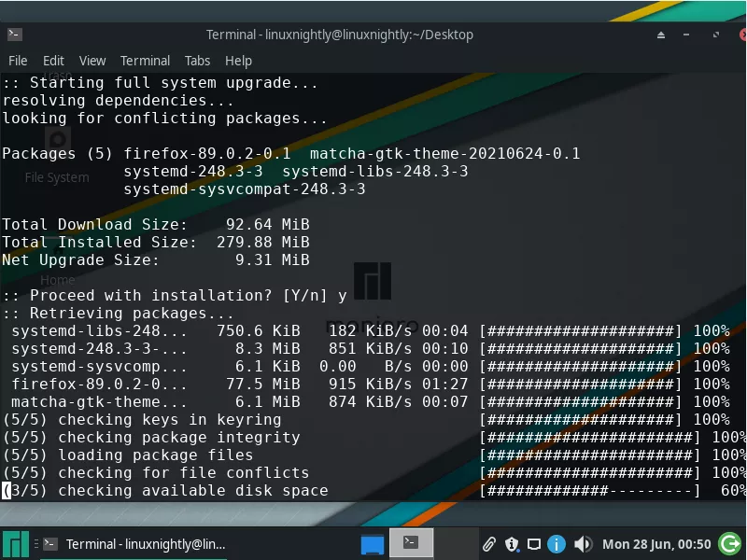
Task: Open the Edit menu
Action: [x=53, y=61]
